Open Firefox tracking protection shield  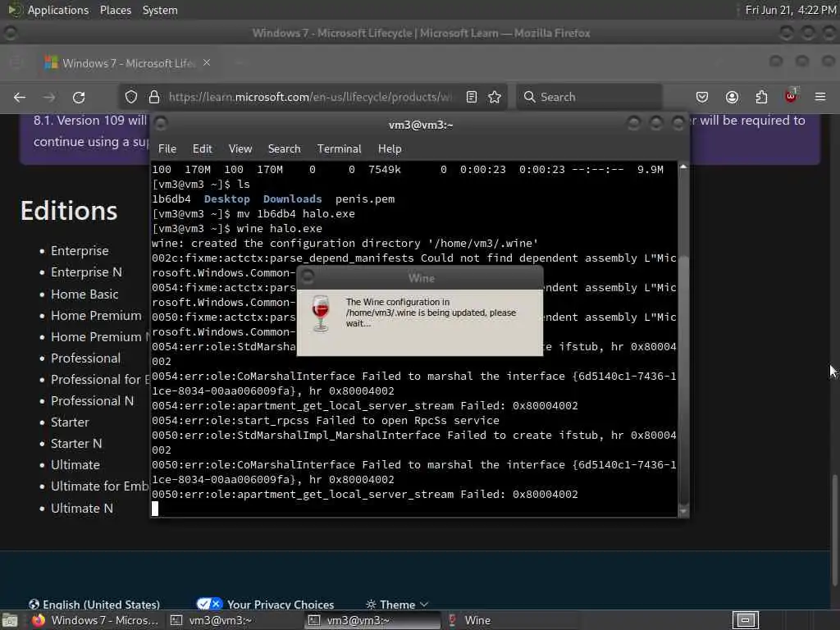tap(131, 97)
